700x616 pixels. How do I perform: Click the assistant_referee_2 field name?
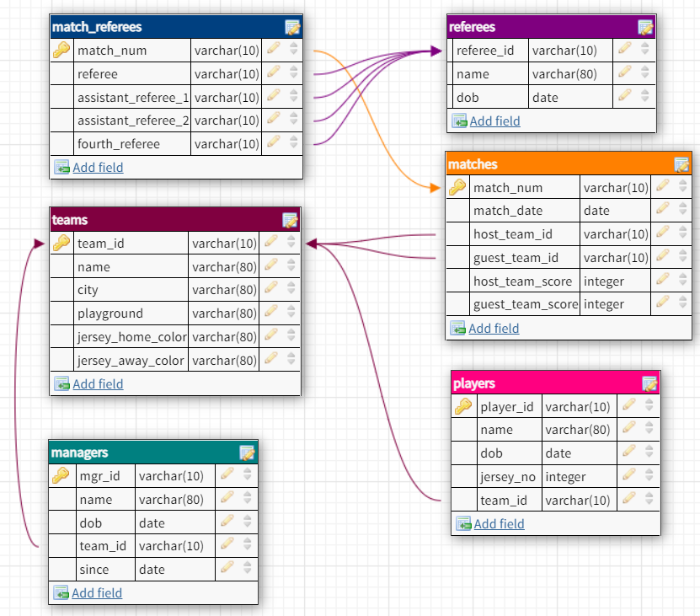[x=133, y=121]
